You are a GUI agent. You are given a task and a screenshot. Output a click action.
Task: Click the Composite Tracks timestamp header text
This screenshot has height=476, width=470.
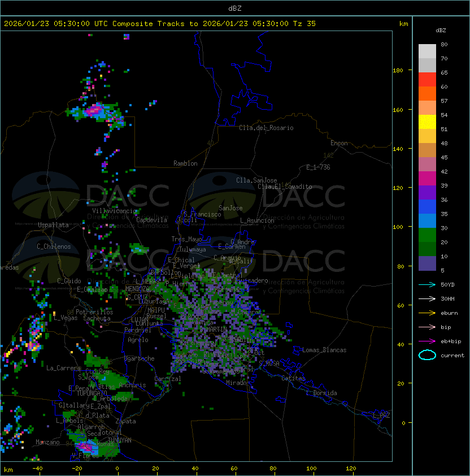tap(160, 24)
